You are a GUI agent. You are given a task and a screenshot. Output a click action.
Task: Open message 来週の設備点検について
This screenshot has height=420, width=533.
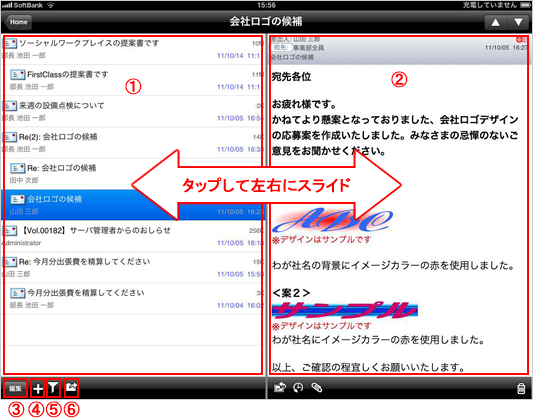pyautogui.click(x=133, y=111)
